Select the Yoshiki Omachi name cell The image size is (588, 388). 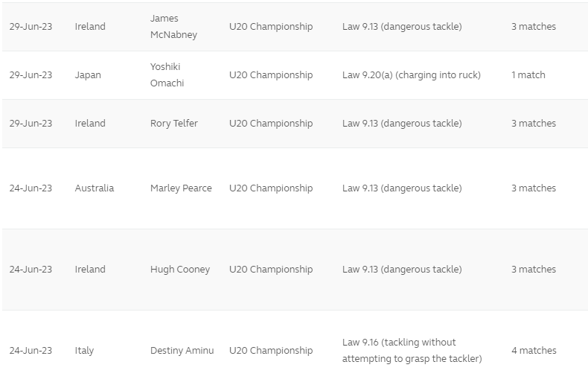coord(167,74)
